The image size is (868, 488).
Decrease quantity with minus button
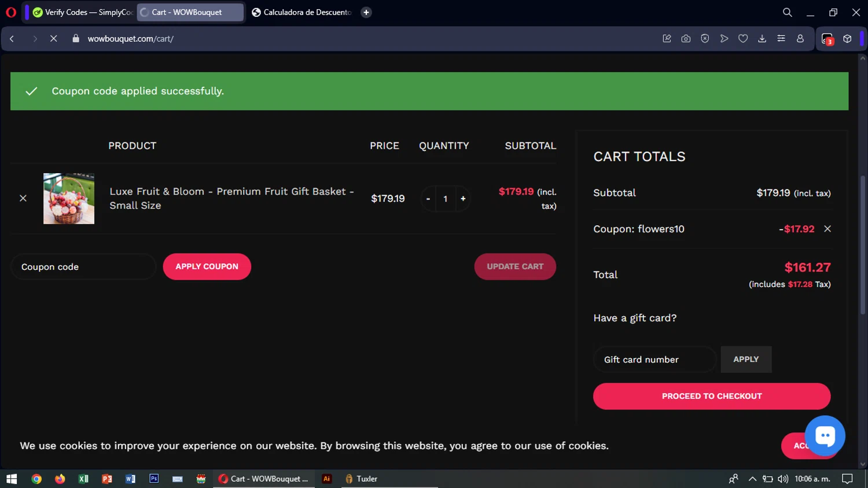pos(428,199)
